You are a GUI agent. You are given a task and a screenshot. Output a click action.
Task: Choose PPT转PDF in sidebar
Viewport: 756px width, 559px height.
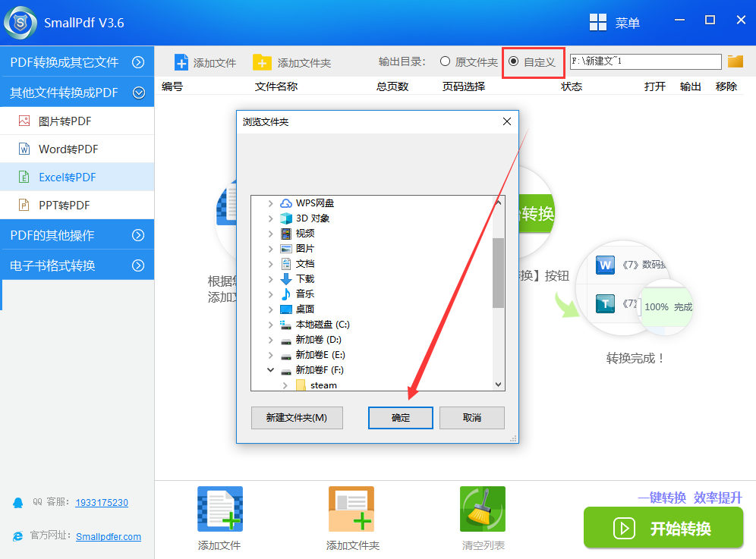(77, 205)
